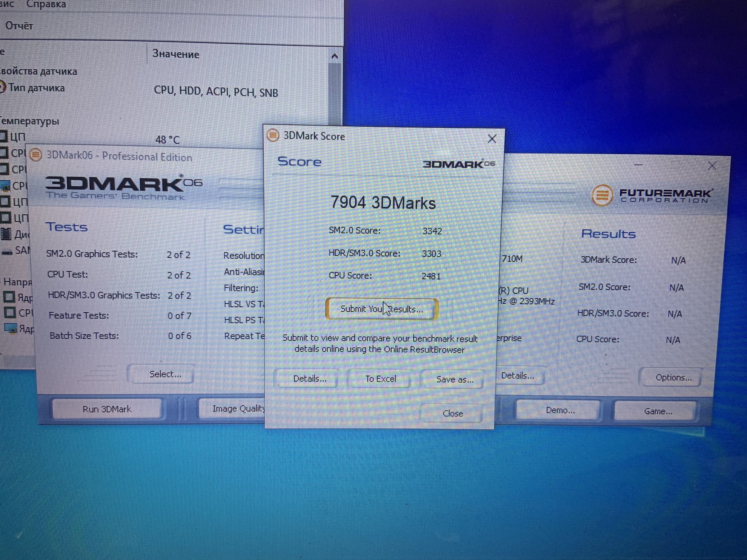
Task: Click the disk chip icon beside Дис row
Action: pyautogui.click(x=6, y=234)
